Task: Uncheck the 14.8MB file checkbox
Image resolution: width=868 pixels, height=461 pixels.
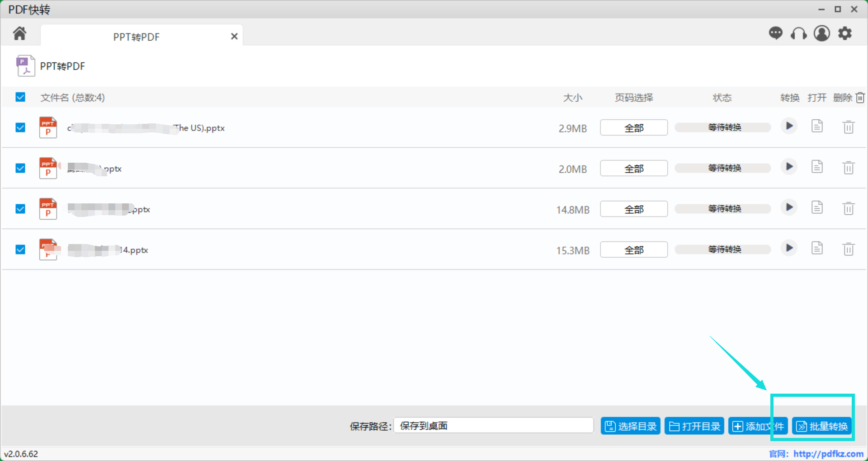Action: tap(20, 209)
